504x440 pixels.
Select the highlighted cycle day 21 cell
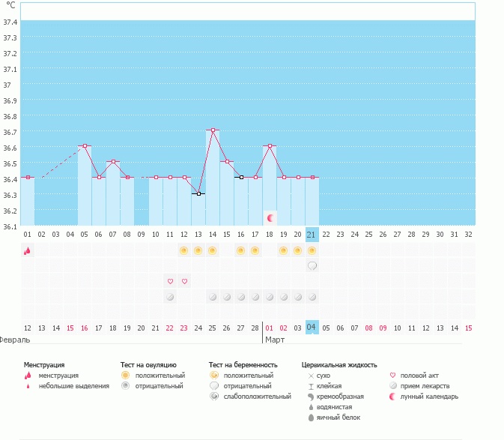pyautogui.click(x=312, y=234)
